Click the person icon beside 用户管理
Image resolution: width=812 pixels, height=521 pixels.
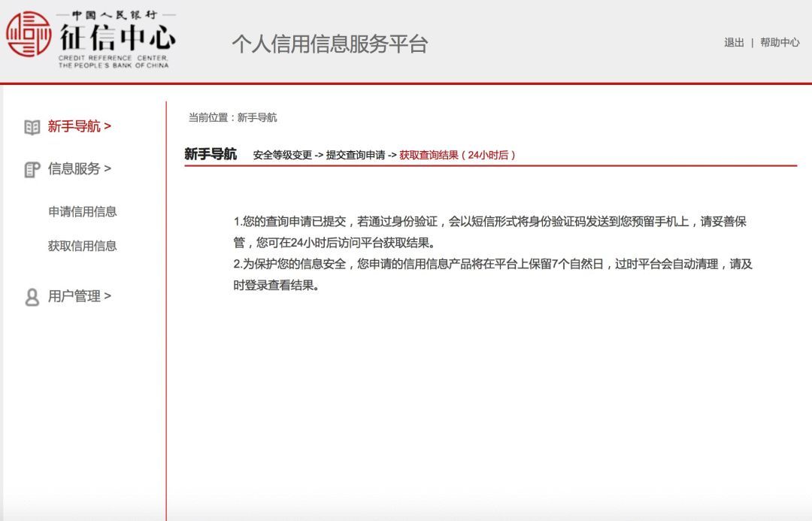tap(32, 297)
